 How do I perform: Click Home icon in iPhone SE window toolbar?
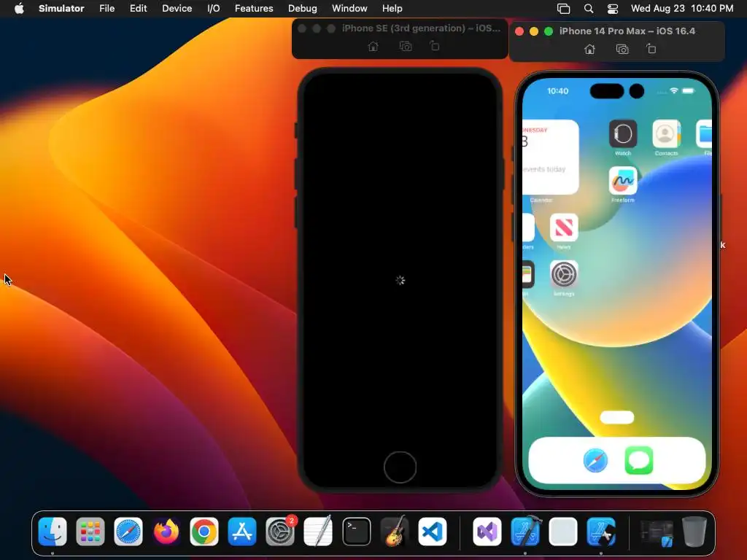[x=373, y=46]
